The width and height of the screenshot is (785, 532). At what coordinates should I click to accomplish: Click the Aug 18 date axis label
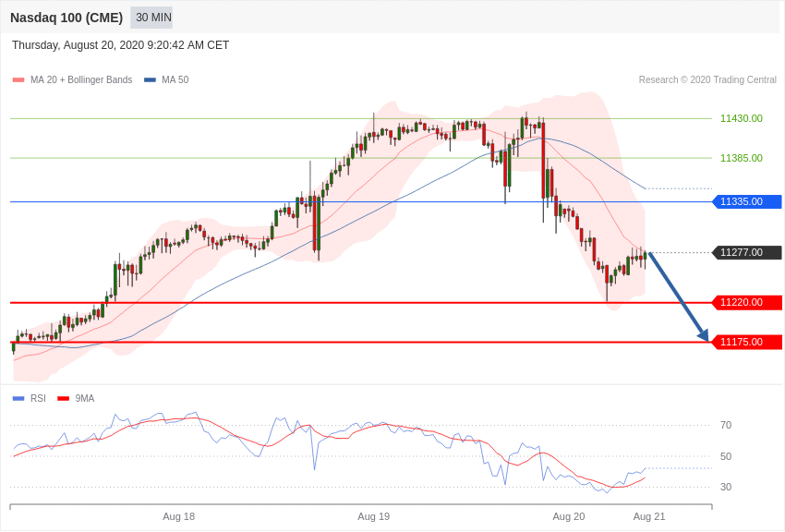coord(179,517)
